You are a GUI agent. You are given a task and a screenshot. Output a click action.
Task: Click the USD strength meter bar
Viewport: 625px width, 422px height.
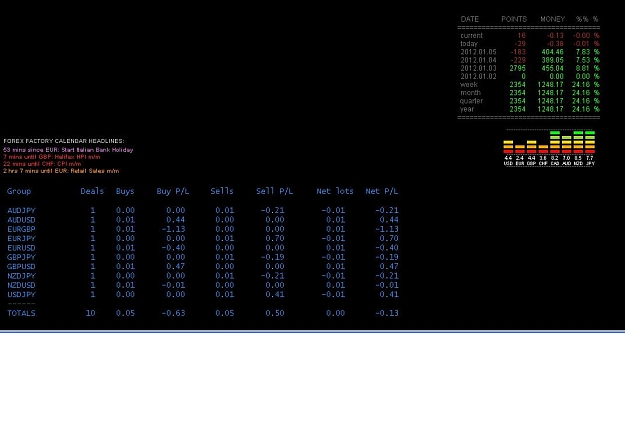[x=508, y=147]
